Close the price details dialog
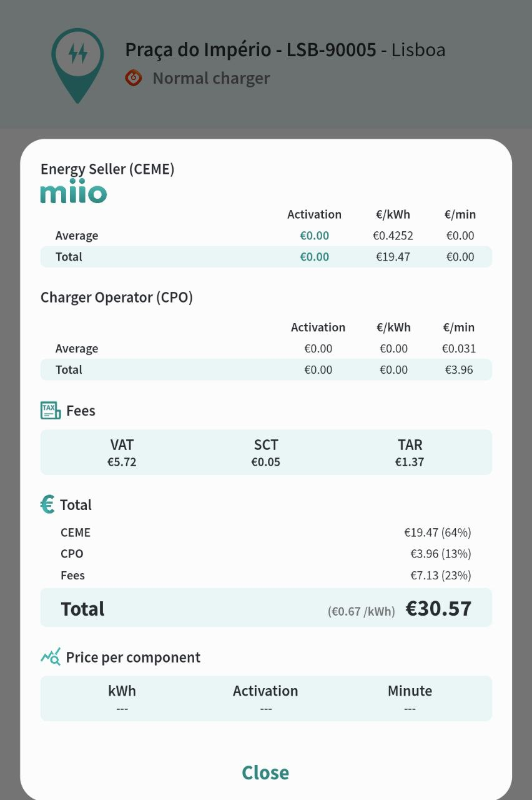The width and height of the screenshot is (532, 800). [x=265, y=772]
